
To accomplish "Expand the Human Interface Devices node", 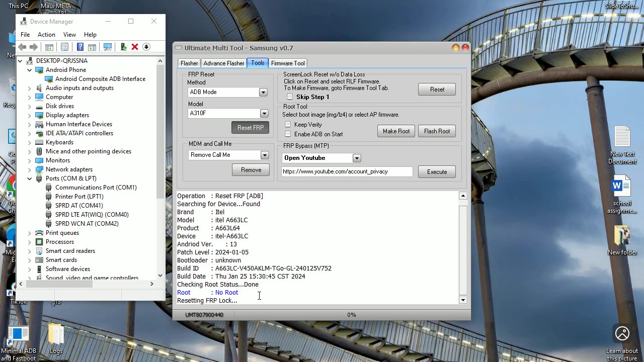I will tap(29, 124).
